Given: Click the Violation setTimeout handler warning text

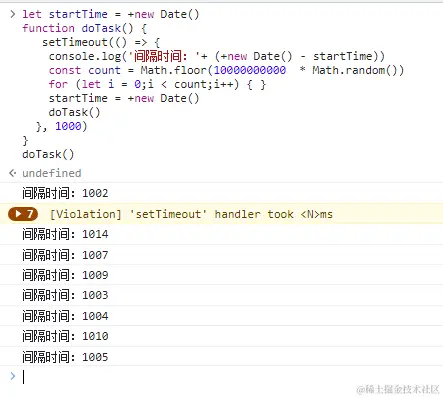Looking at the screenshot, I should pyautogui.click(x=191, y=214).
